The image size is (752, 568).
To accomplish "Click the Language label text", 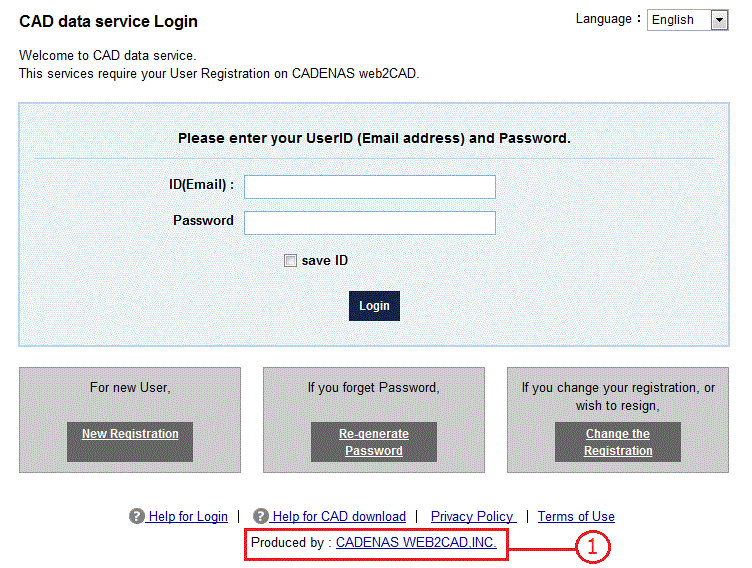I will click(x=604, y=19).
